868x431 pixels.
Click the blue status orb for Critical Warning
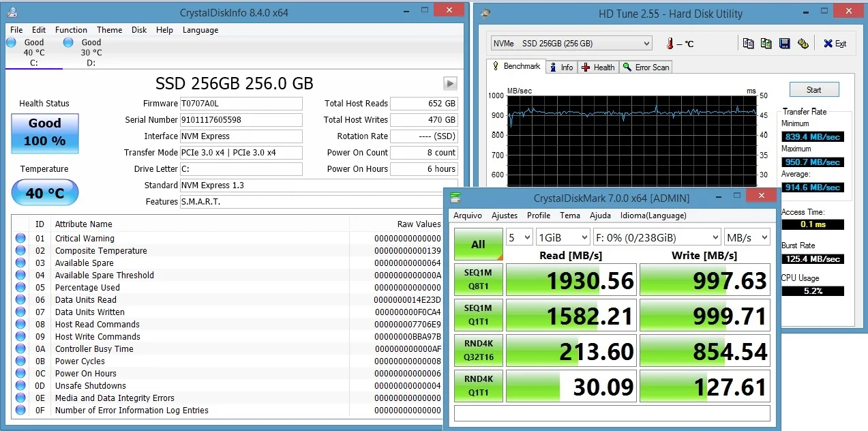tap(20, 239)
